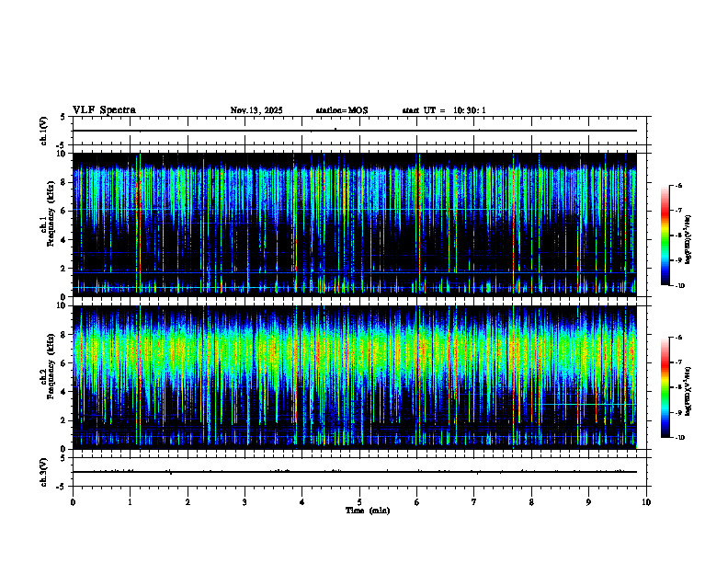Screen dimensions: 728x563
Task: Click the ch.2 spectrogram panel
Action: click(355, 377)
